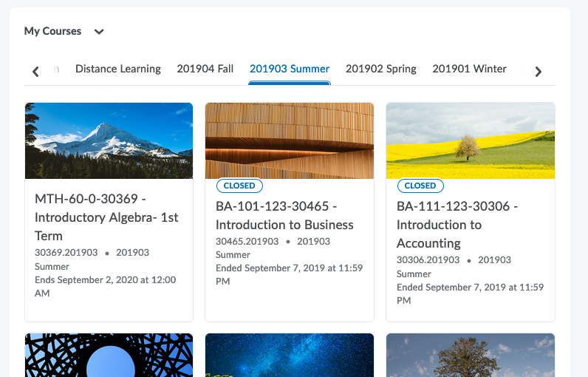
Task: Switch to the 201902 Spring tab
Action: coord(380,69)
